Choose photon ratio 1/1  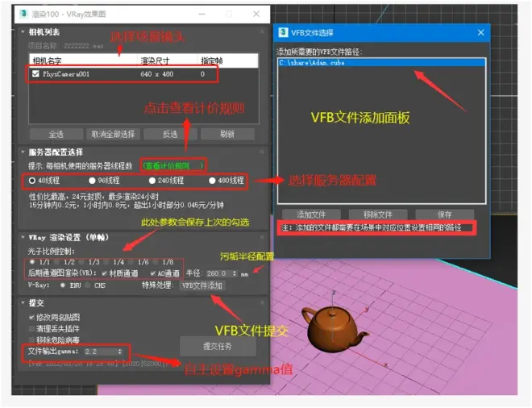(x=32, y=262)
